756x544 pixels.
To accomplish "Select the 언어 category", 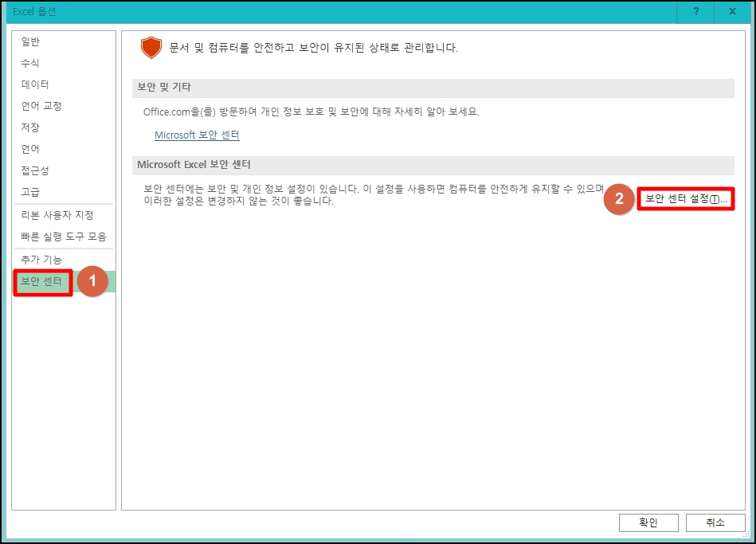I will pos(31,148).
